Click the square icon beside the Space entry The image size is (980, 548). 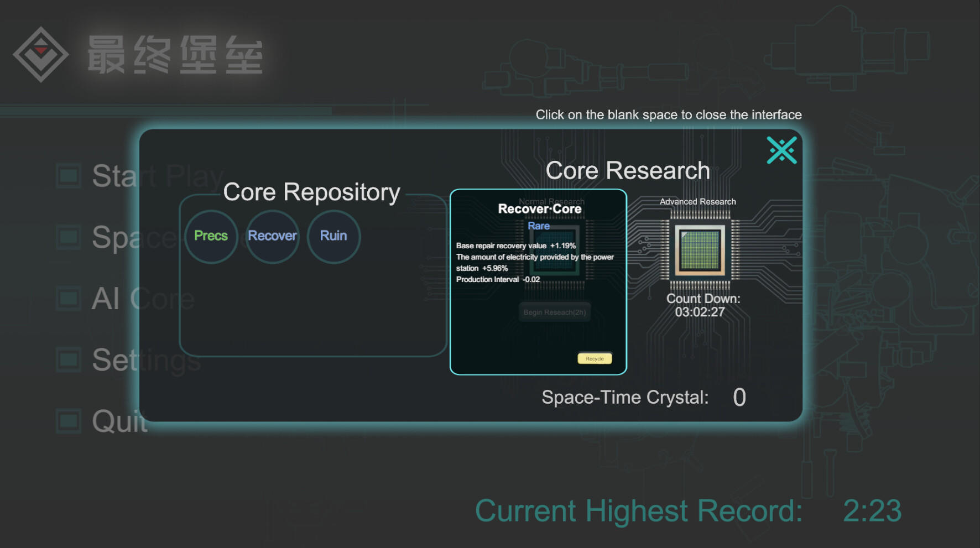click(69, 237)
